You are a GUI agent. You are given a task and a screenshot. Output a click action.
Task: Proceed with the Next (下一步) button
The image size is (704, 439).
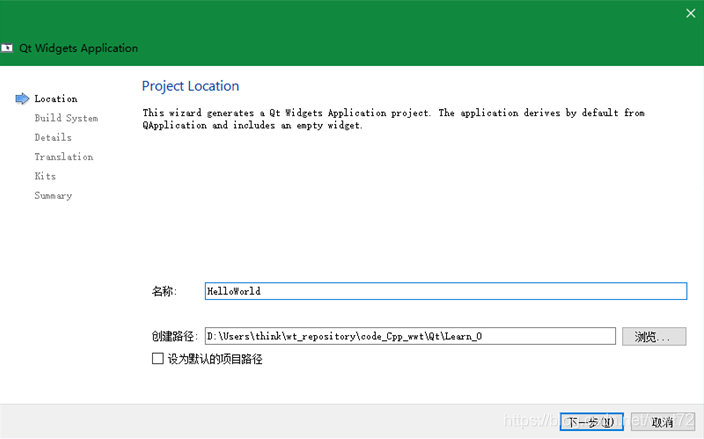coord(591,422)
